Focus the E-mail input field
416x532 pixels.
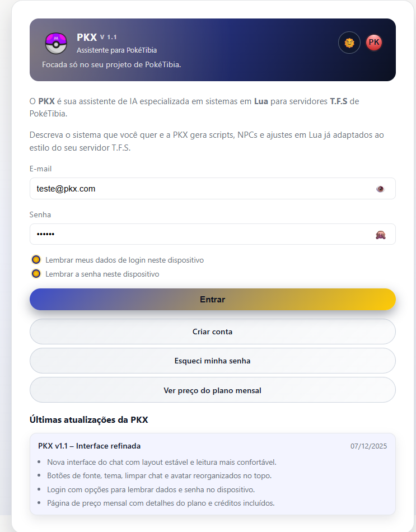202,189
